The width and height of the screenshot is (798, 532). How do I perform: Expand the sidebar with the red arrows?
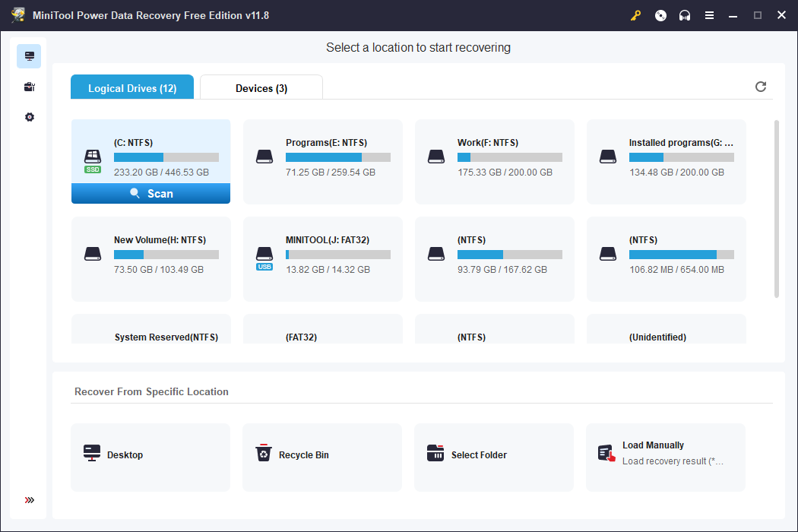pos(30,500)
